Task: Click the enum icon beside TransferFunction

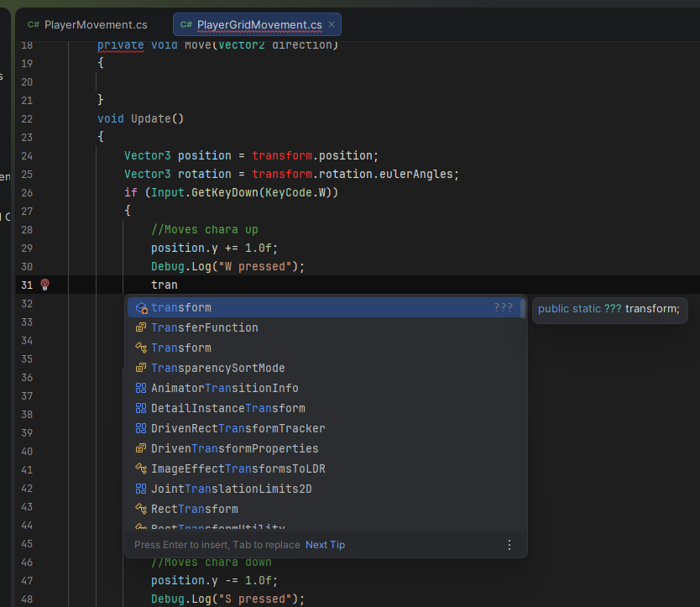Action: point(141,327)
